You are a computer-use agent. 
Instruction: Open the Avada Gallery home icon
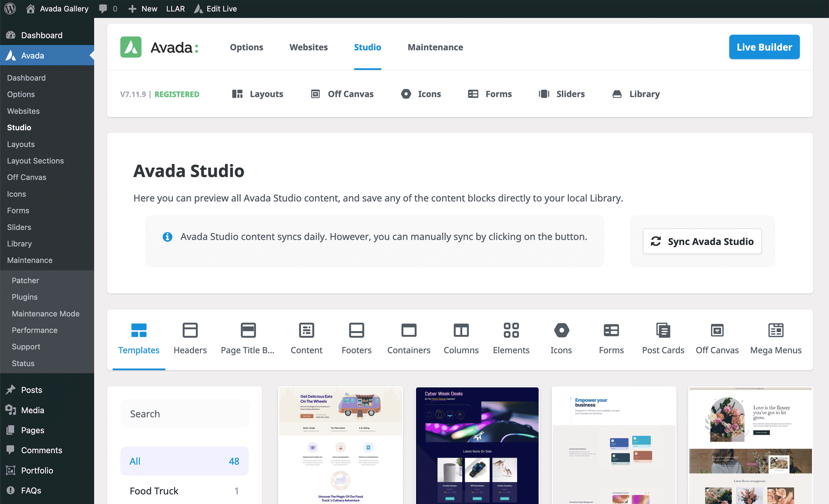30,8
